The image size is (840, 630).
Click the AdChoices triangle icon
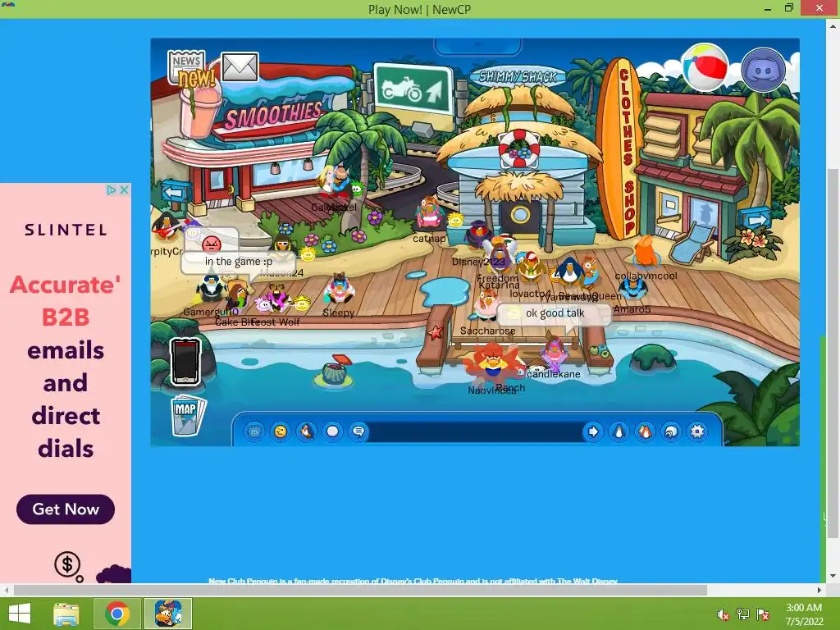[111, 189]
